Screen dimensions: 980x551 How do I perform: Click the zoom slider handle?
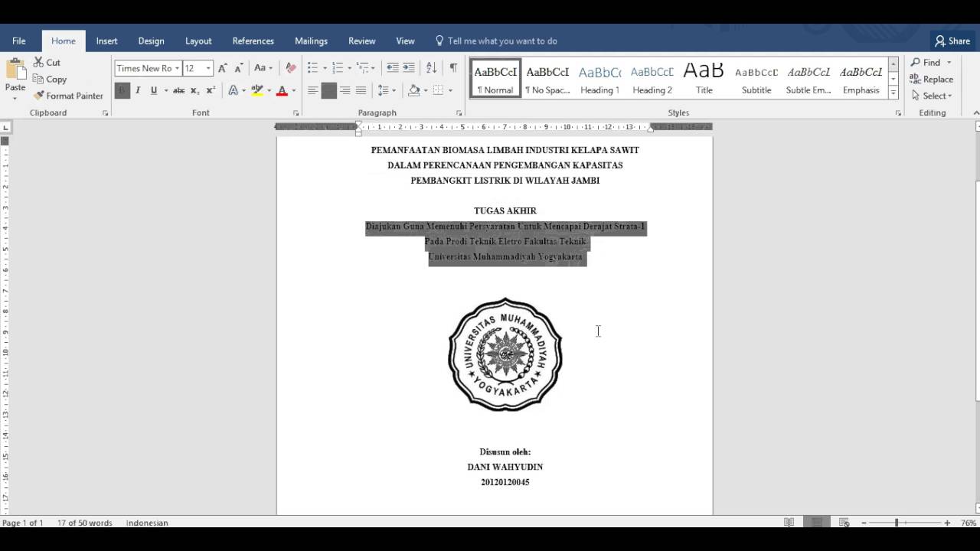pyautogui.click(x=896, y=523)
